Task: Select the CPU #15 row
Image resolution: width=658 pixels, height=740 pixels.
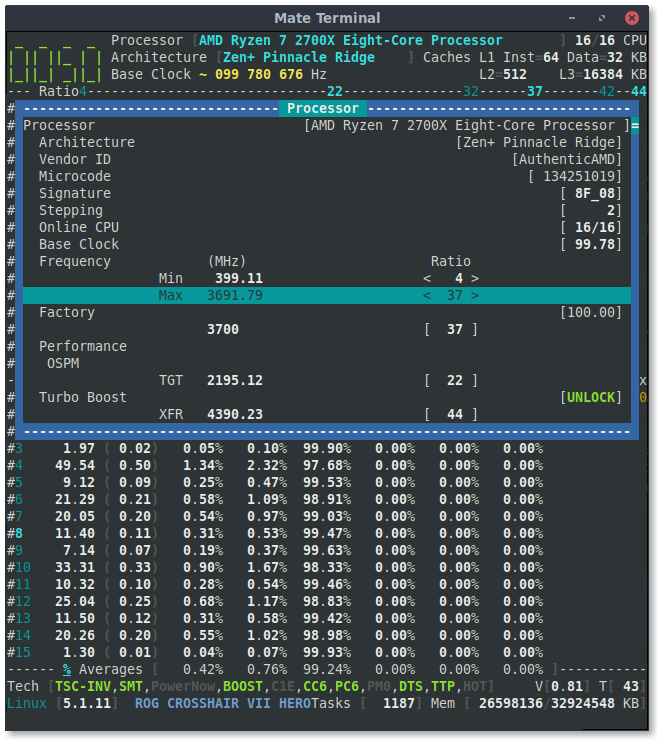Action: 275,652
